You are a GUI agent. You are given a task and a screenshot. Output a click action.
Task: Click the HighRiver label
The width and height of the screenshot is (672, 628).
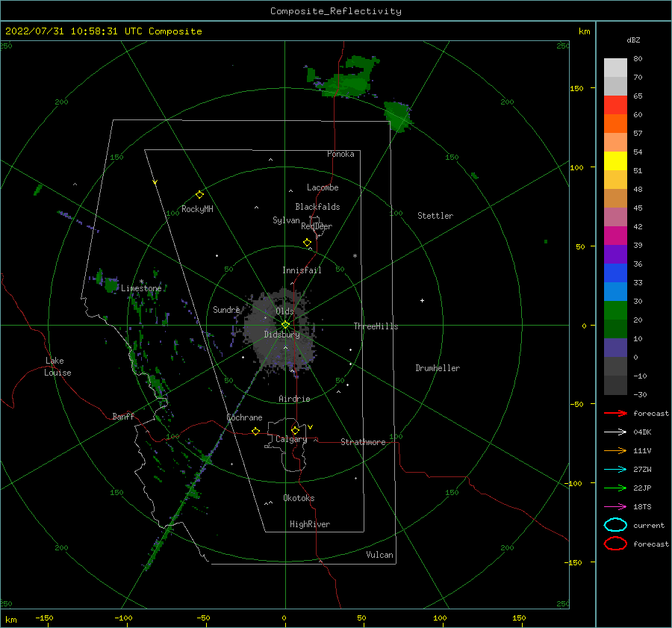coord(310,524)
